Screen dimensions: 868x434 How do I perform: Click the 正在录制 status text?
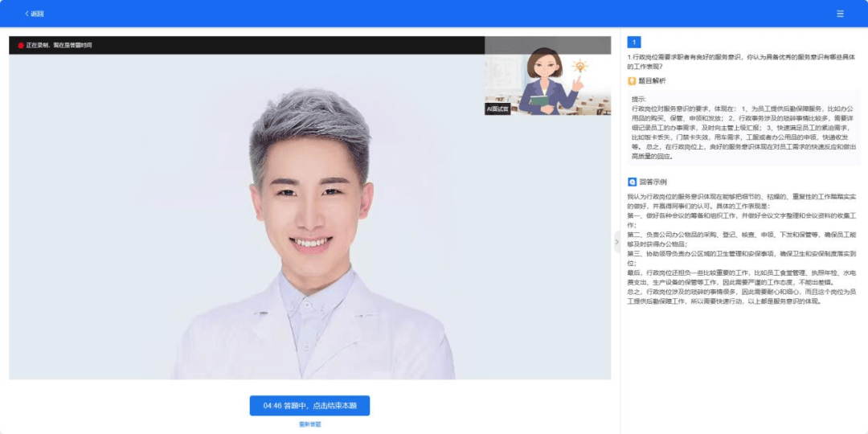(59, 45)
